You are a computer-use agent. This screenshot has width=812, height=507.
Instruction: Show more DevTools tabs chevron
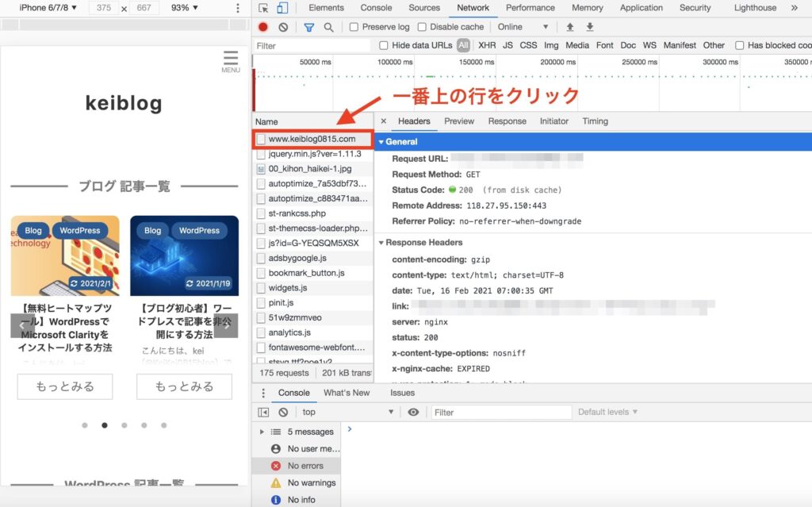pos(795,8)
